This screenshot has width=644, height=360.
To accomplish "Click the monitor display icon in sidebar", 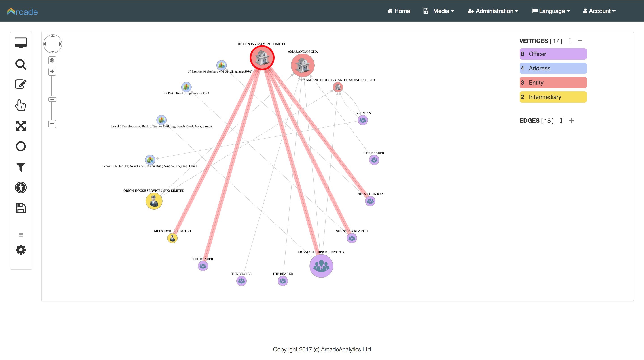I will tap(21, 43).
